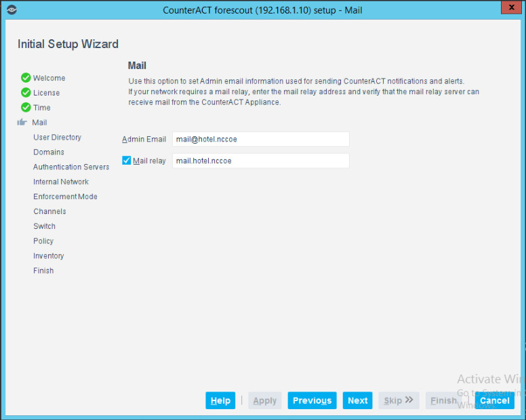
Task: Click the Skip button
Action: 399,400
